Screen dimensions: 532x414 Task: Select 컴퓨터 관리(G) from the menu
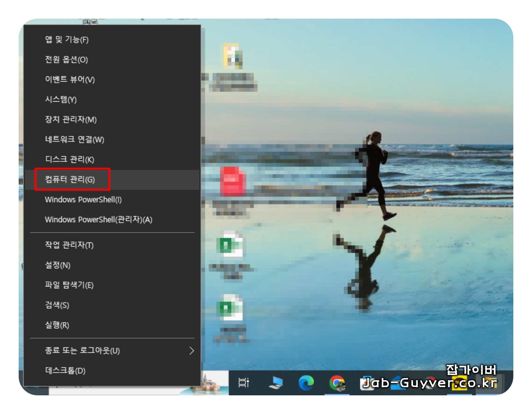(70, 180)
